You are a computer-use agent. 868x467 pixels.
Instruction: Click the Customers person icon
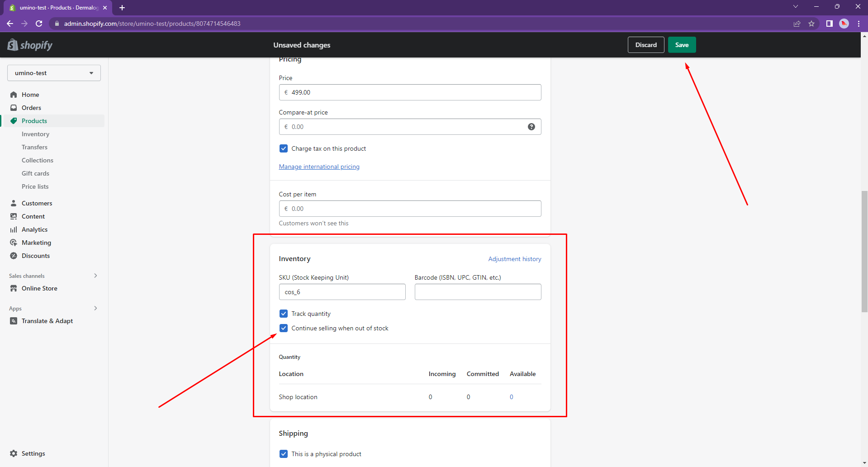[14, 203]
